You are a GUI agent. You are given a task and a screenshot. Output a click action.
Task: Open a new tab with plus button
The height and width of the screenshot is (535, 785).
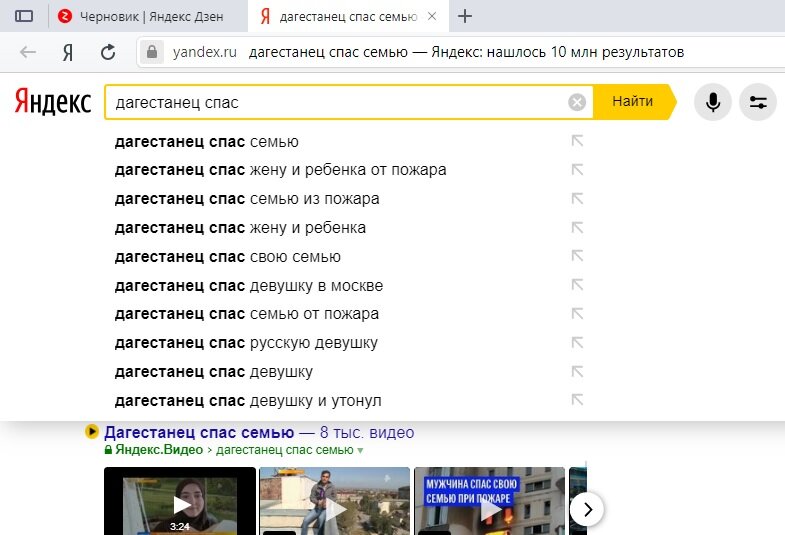pyautogui.click(x=465, y=16)
